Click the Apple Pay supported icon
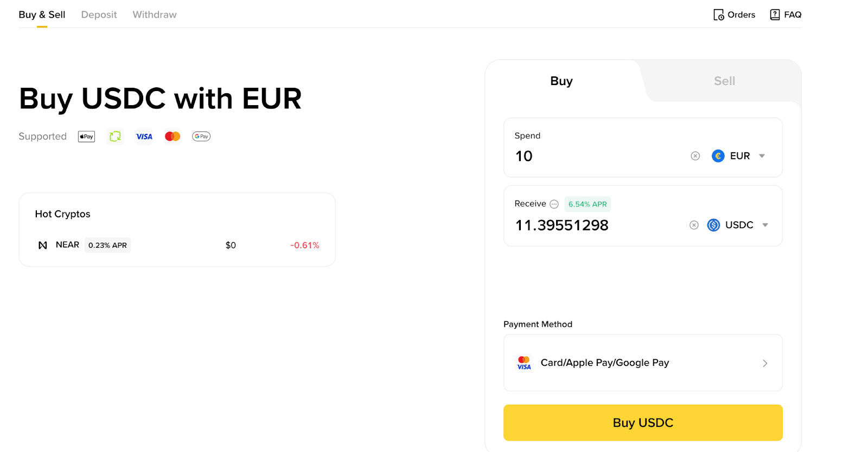Viewport: 868px width, 452px height. (86, 137)
